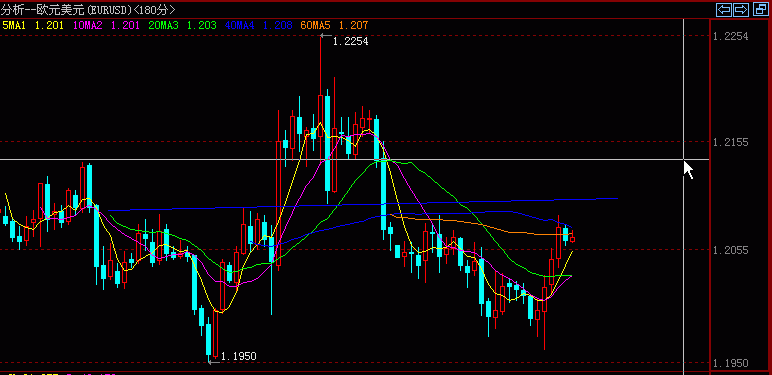This screenshot has width=772, height=375.
Task: Click the green 20MA3 indicator label
Action: tap(163, 25)
